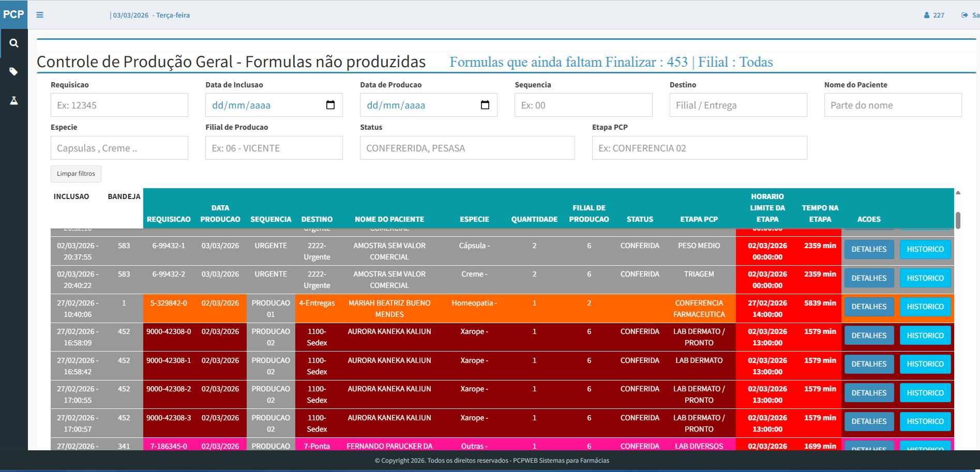Toggle the sidebar with the hamburger icon

tap(40, 15)
